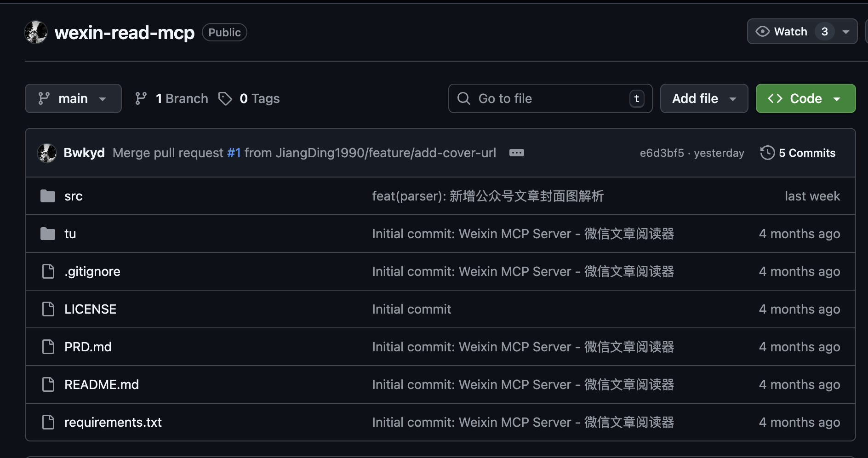Click '4 months ago' in the README.md row
The image size is (868, 458).
pos(799,385)
